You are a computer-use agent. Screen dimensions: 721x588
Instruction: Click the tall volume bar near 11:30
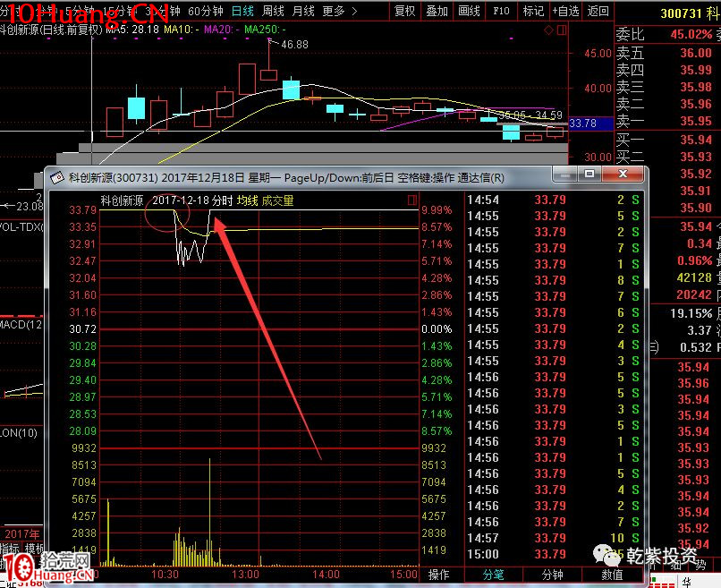(209, 512)
